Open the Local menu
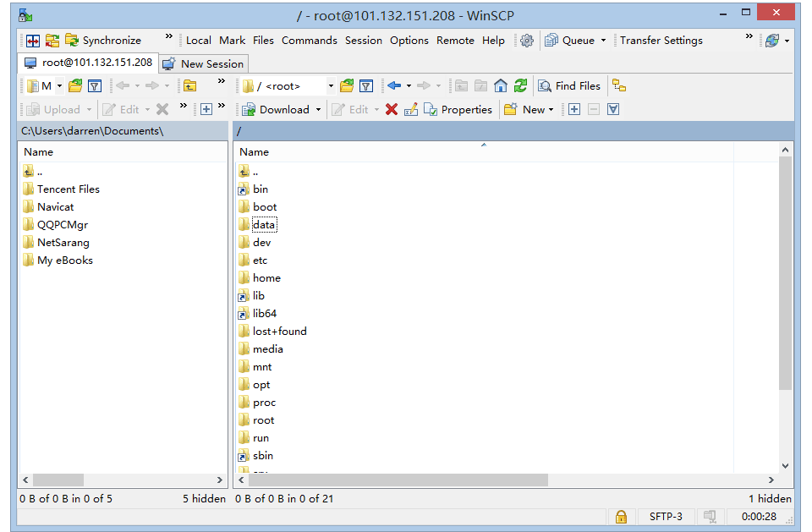812x532 pixels. pyautogui.click(x=198, y=41)
